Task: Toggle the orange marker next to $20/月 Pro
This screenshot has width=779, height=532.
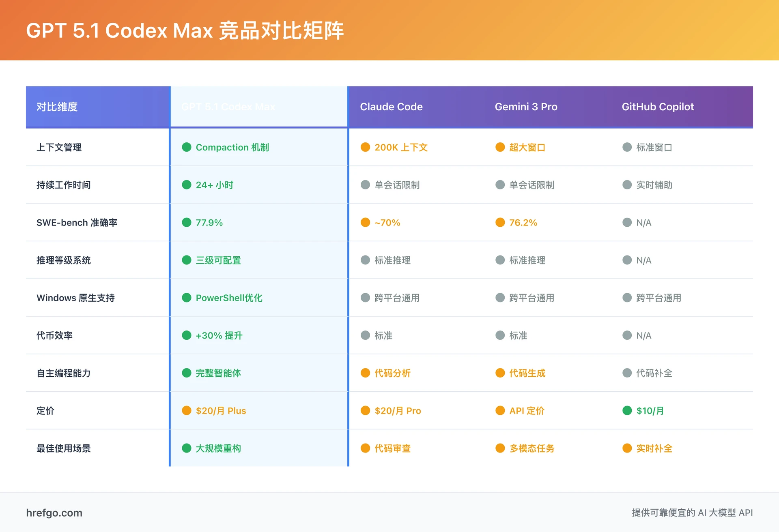Action: point(366,410)
